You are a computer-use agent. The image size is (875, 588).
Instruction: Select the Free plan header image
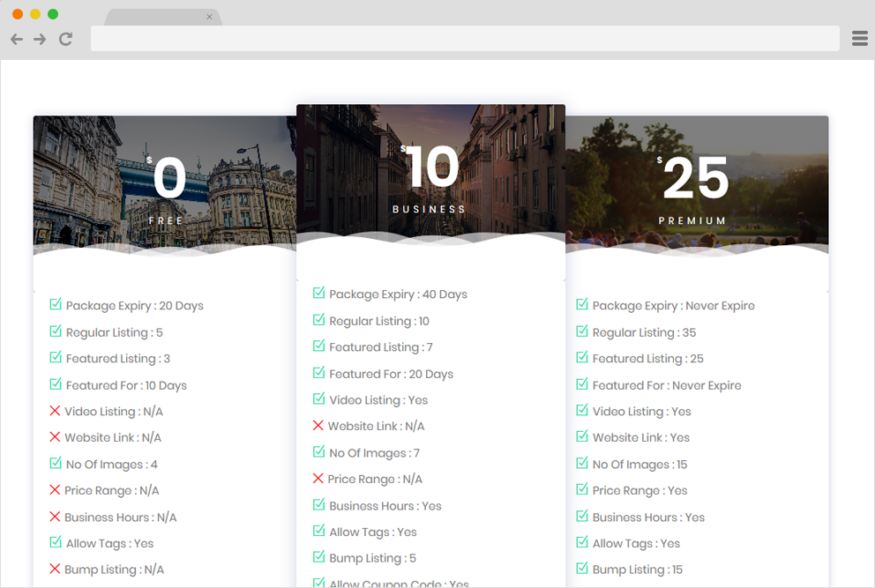coord(165,184)
